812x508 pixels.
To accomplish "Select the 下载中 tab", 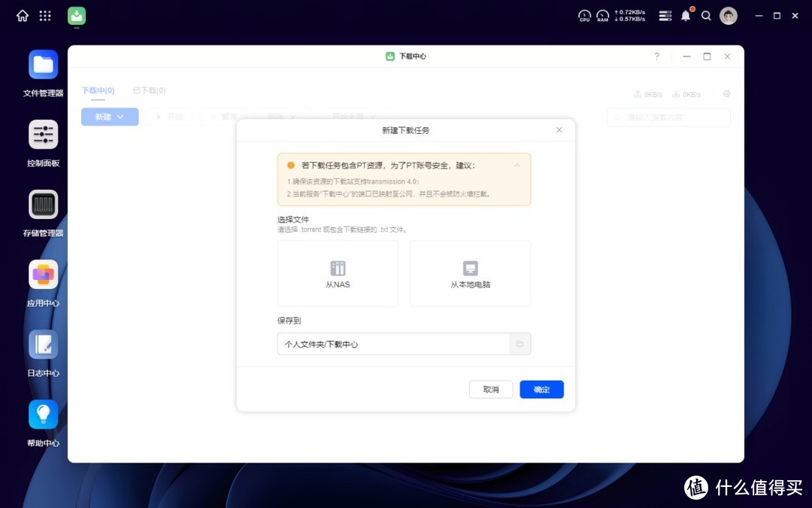I will (98, 90).
